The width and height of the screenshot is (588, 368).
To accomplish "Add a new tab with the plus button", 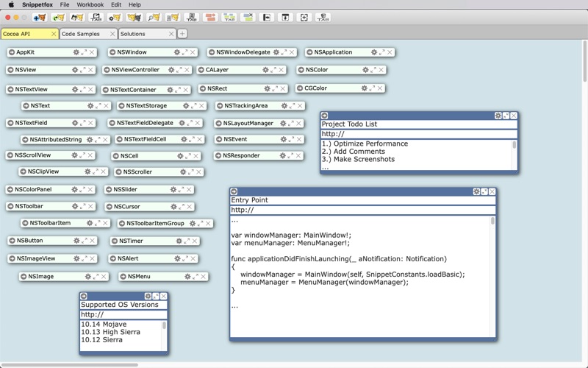I will coord(182,34).
